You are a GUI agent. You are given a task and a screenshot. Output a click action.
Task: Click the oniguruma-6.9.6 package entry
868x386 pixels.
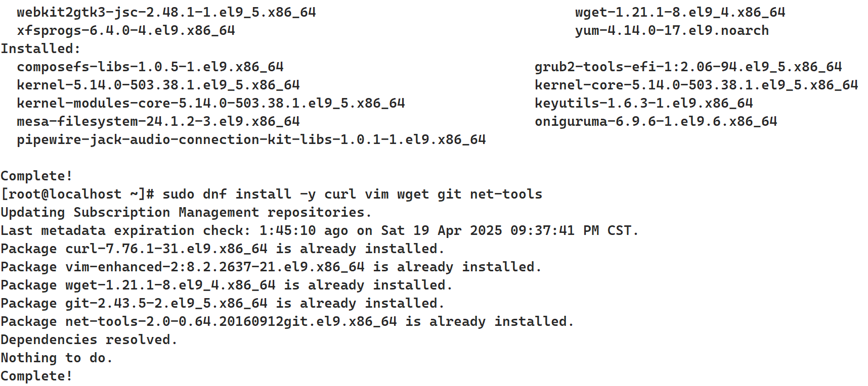pyautogui.click(x=656, y=121)
